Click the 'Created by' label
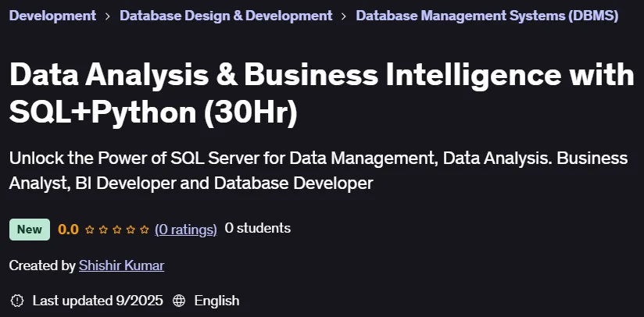 (x=42, y=265)
